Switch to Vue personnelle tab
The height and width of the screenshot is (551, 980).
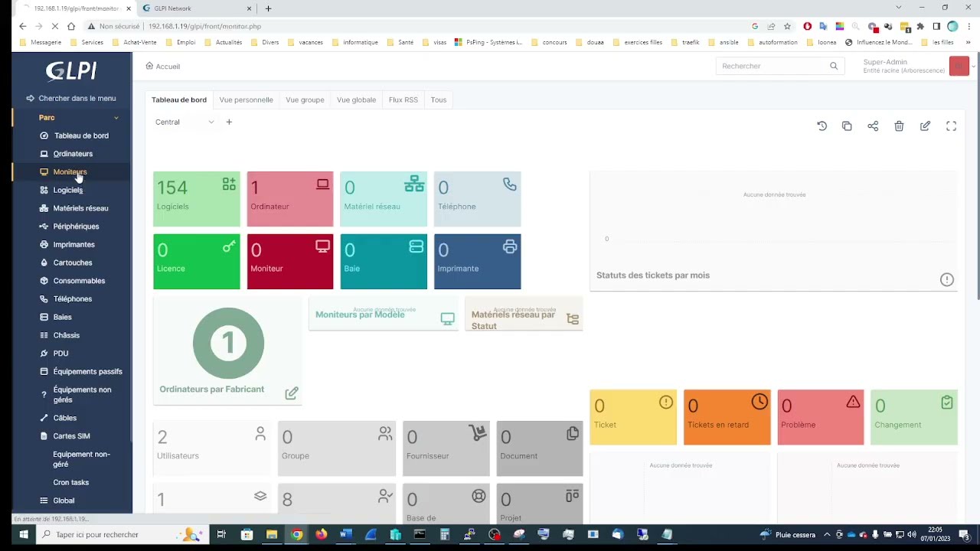coord(246,99)
